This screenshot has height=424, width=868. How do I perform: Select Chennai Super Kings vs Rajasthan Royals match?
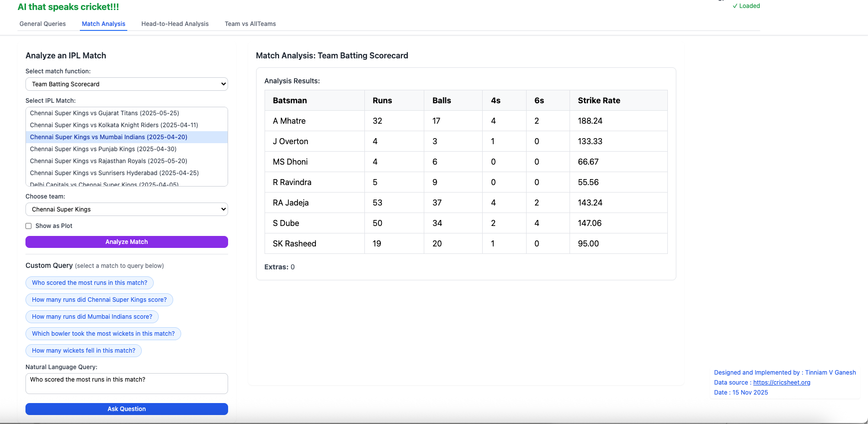coord(108,161)
